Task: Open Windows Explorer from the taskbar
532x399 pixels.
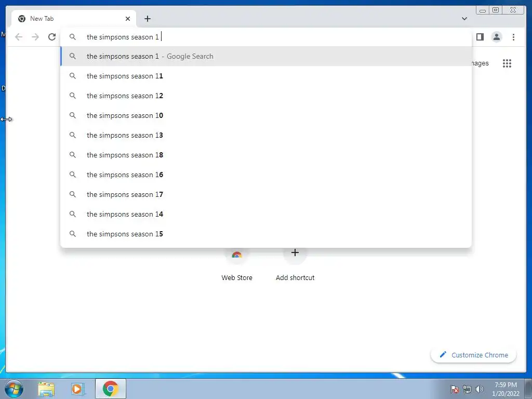Action: 46,389
